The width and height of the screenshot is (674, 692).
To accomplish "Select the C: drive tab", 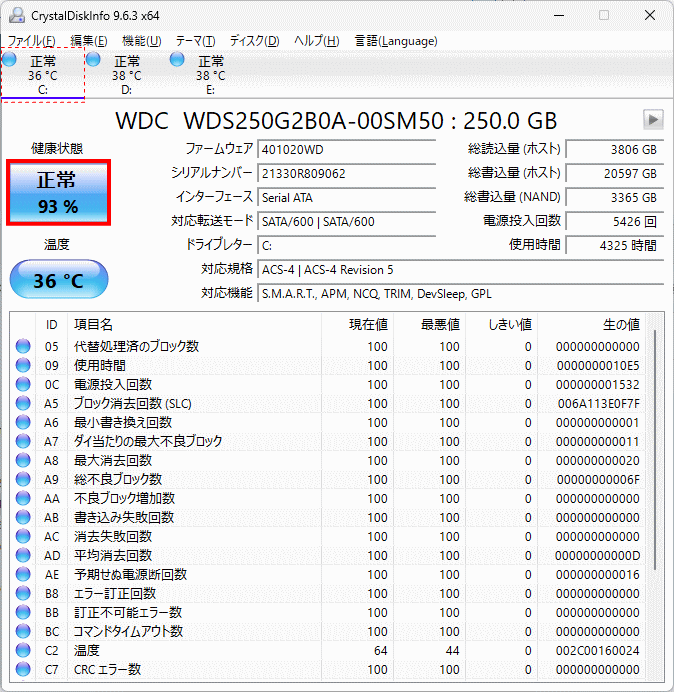I will 43,75.
